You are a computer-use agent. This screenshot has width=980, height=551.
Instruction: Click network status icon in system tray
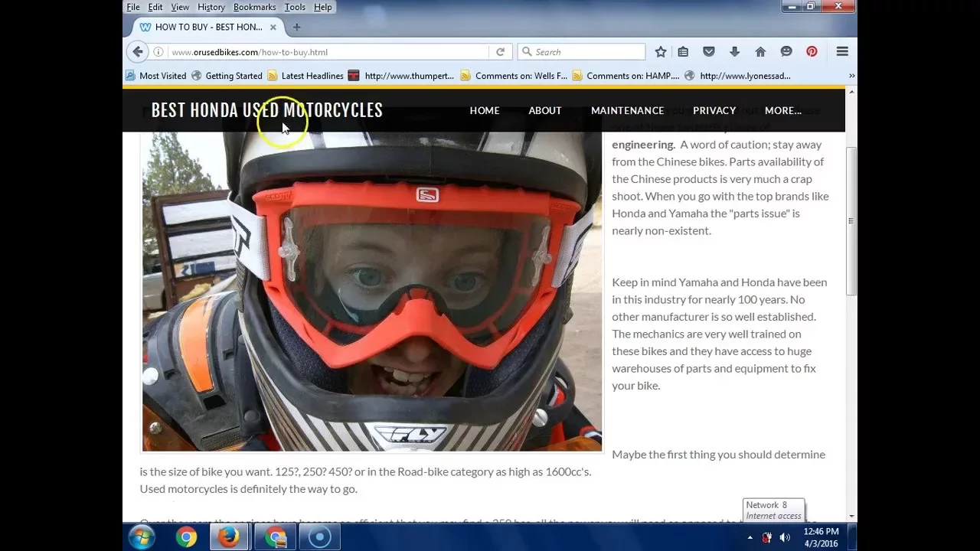(x=768, y=537)
